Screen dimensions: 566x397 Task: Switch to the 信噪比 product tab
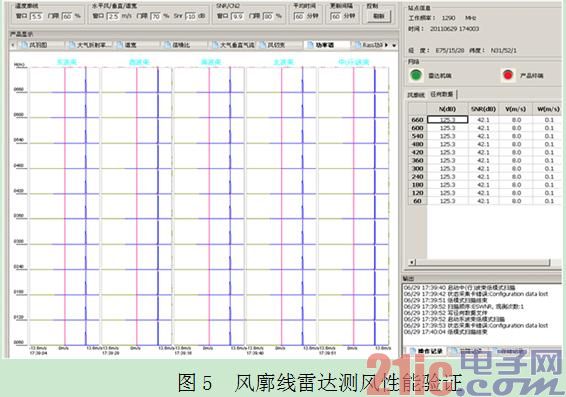[184, 45]
